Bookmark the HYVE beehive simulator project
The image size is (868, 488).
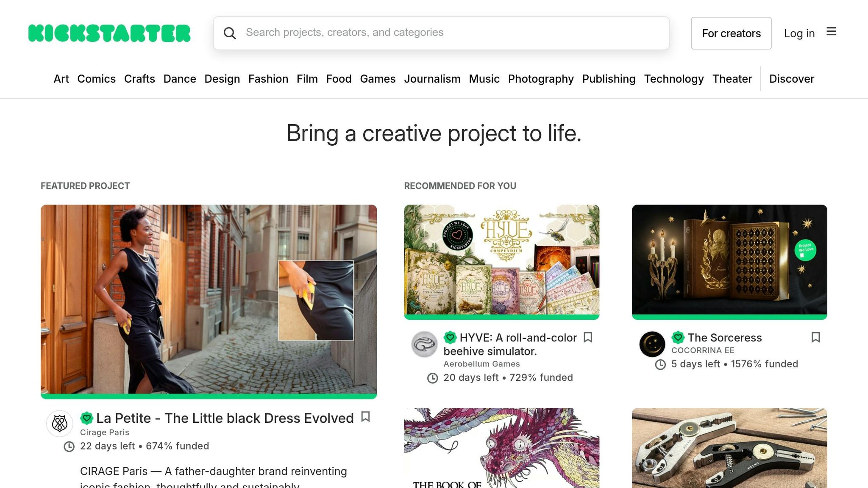click(x=588, y=338)
